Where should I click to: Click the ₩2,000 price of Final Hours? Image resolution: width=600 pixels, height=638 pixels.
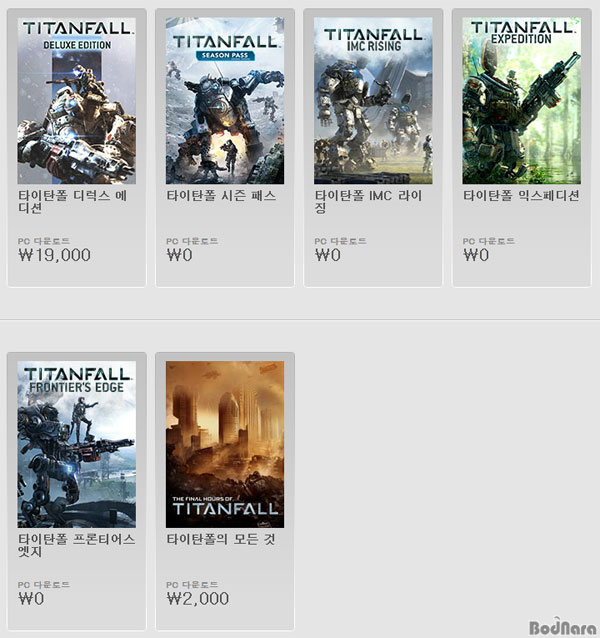coord(198,599)
